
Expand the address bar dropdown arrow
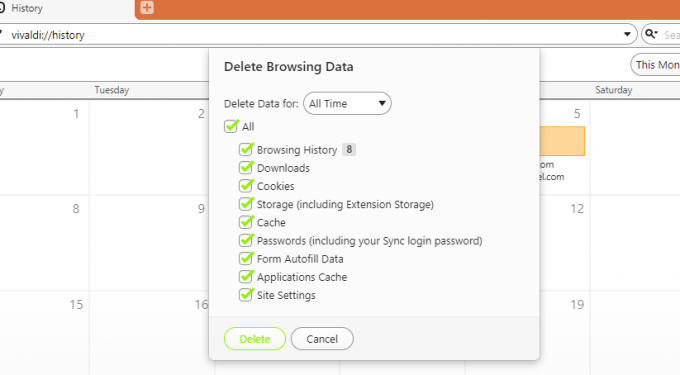point(627,34)
